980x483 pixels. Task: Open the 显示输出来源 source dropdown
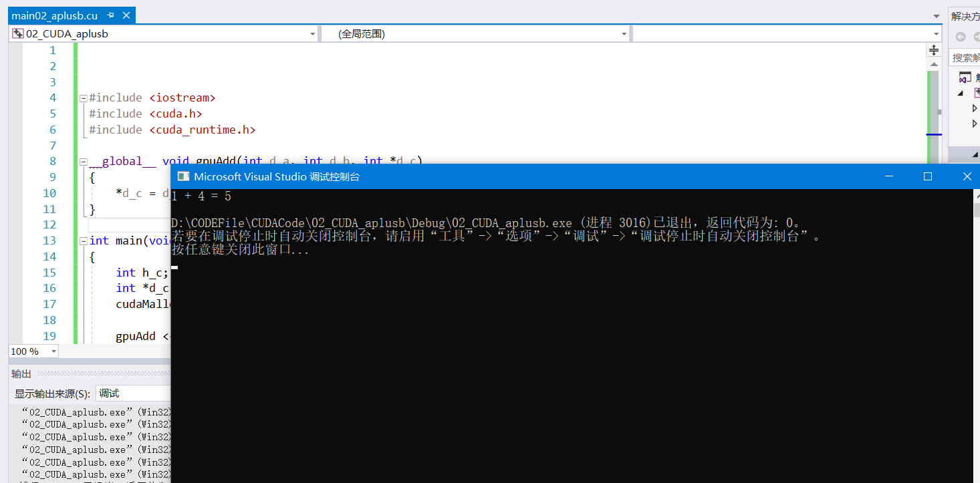tap(133, 393)
